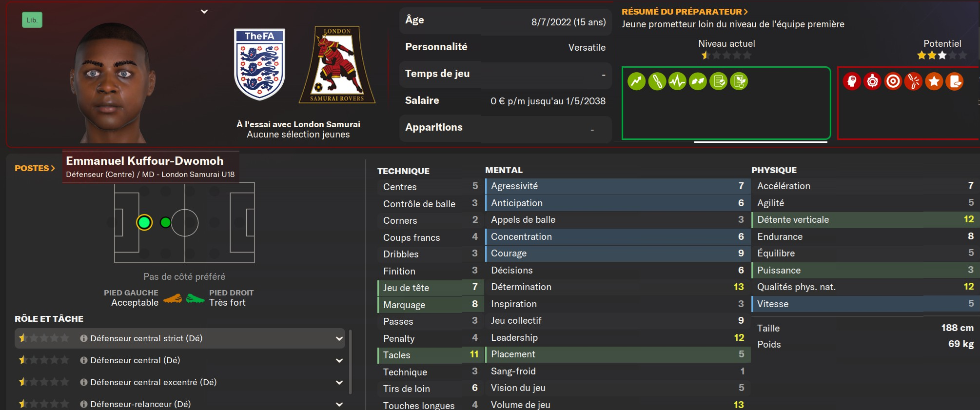Open the dropdown chevron above the player portrait
Viewport: 980px width, 410px height.
pos(204,12)
